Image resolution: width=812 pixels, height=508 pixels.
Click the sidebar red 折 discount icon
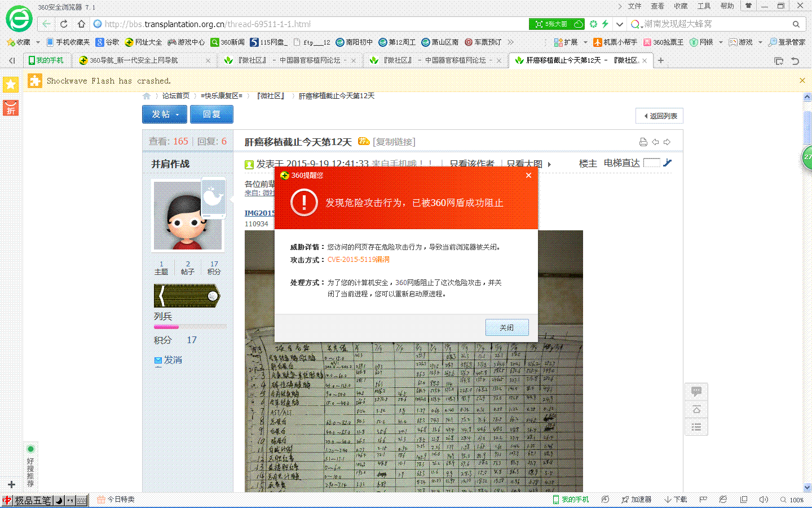tap(11, 108)
